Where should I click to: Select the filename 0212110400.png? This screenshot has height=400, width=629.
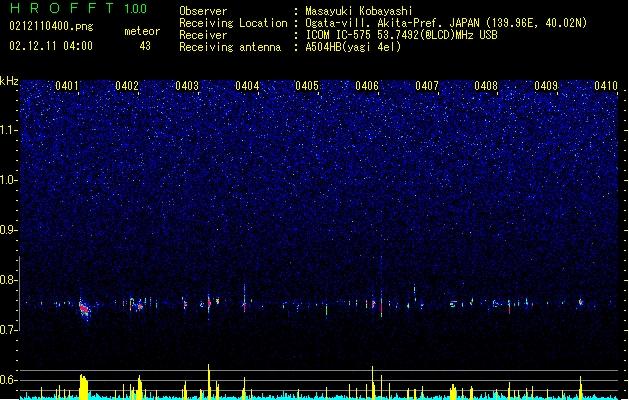(x=51, y=27)
